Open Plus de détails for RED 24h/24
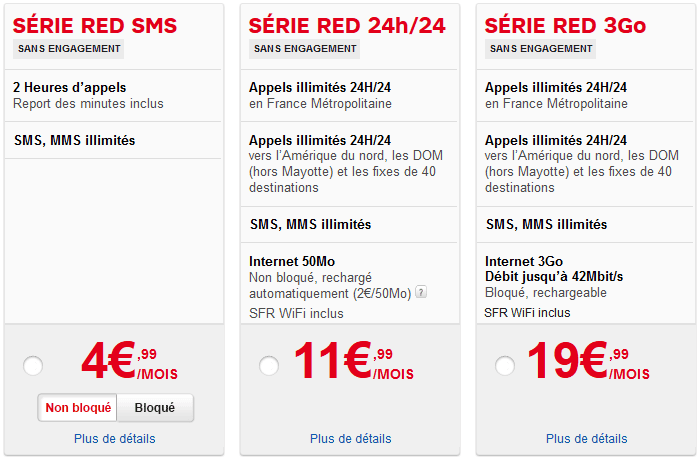Viewport: 700px width, 459px height. pyautogui.click(x=350, y=438)
